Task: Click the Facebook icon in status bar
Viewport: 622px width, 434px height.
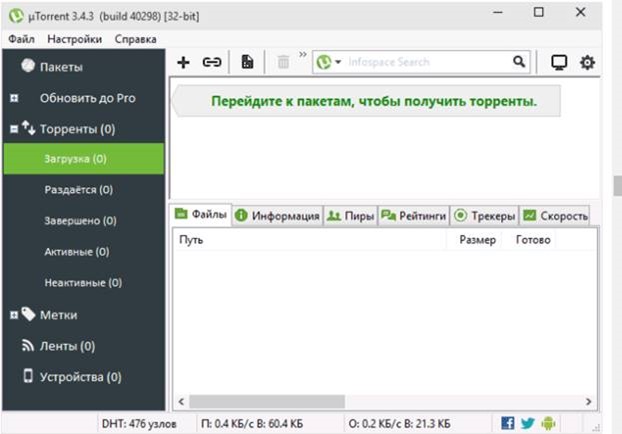Action: [508, 423]
